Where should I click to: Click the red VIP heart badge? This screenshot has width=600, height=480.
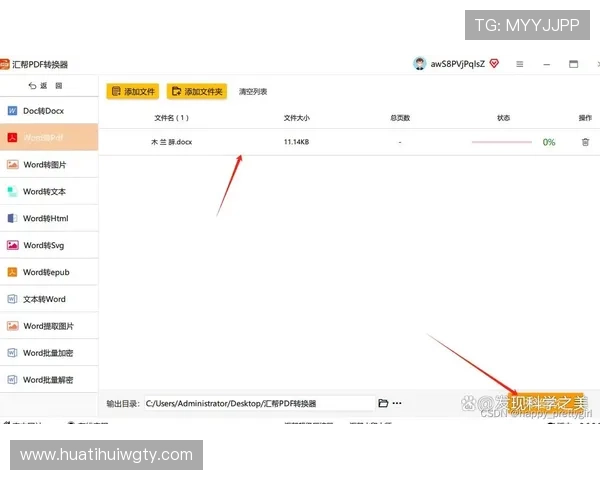point(494,64)
